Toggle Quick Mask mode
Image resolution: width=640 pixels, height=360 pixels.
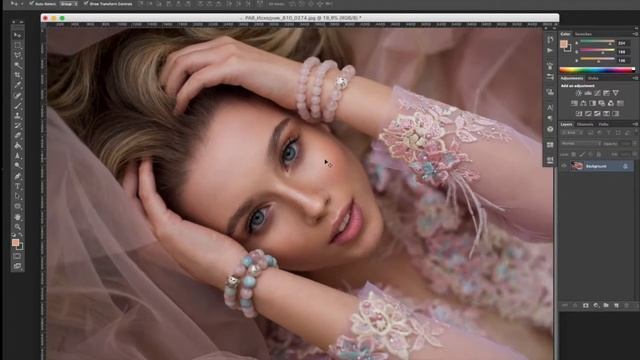pos(17,256)
